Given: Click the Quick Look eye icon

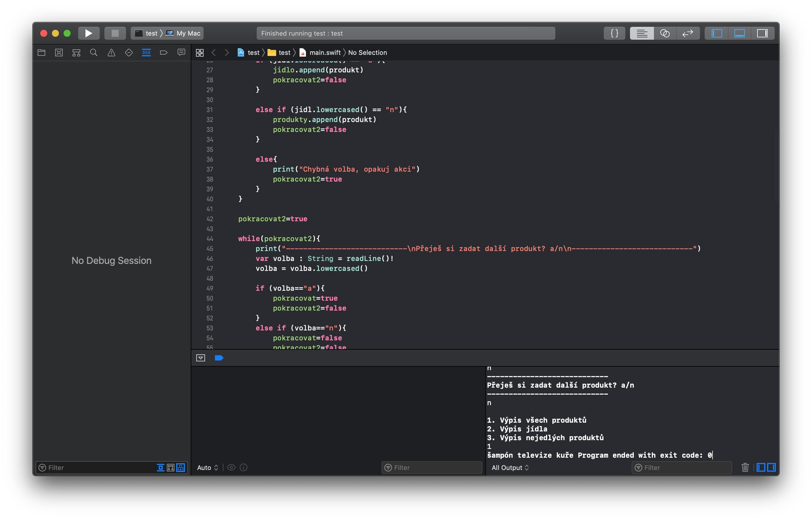Looking at the screenshot, I should 231,467.
